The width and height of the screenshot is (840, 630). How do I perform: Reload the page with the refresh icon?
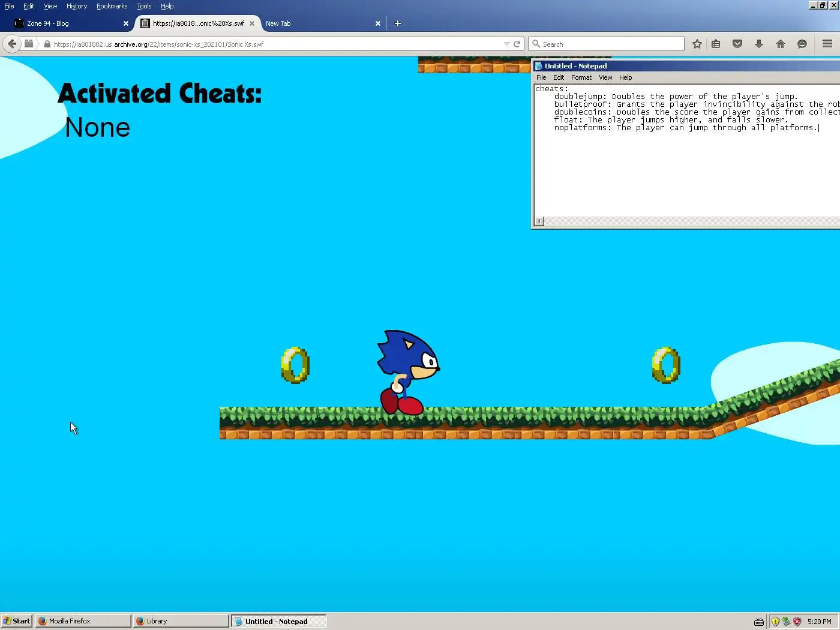[x=517, y=44]
